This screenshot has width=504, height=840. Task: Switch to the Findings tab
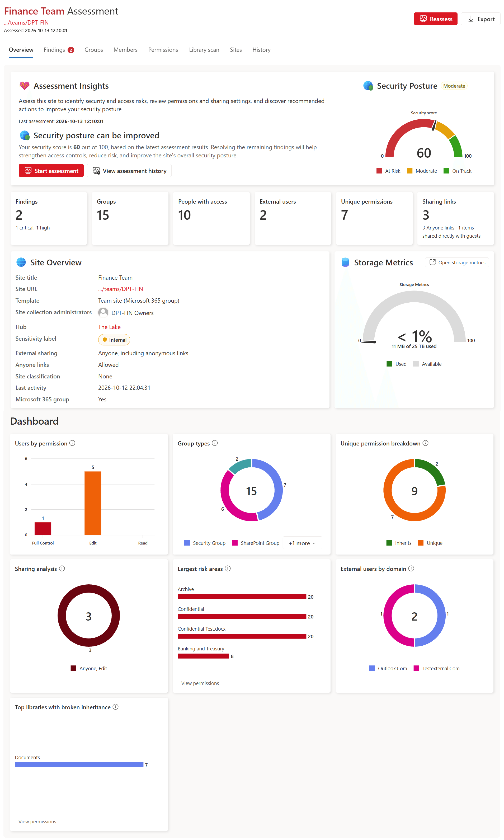pyautogui.click(x=58, y=50)
